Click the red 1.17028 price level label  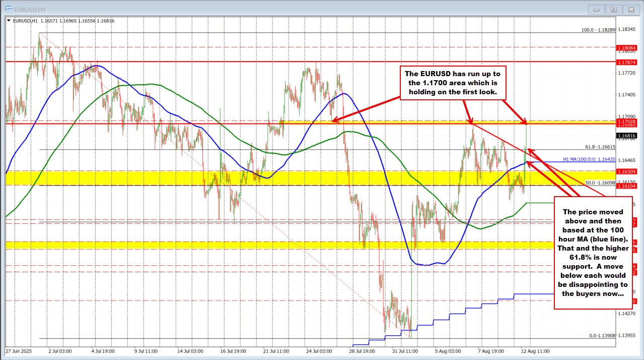click(626, 122)
